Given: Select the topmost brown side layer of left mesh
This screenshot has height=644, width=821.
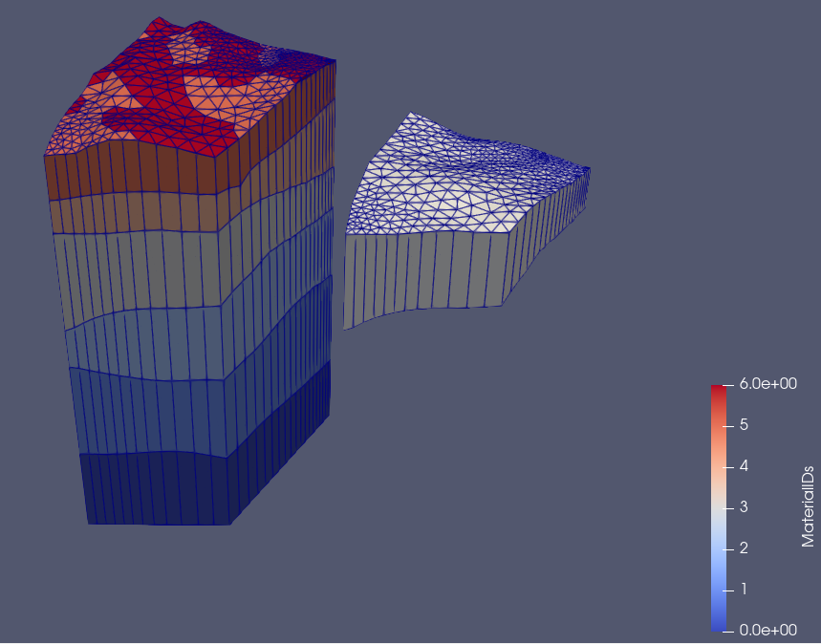Looking at the screenshot, I should [134, 170].
